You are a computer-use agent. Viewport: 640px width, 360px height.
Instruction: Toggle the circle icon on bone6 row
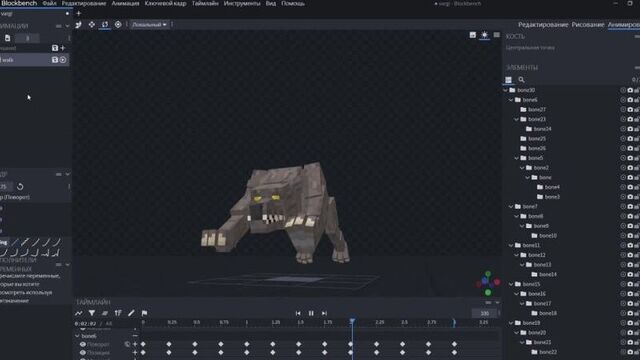(623, 100)
